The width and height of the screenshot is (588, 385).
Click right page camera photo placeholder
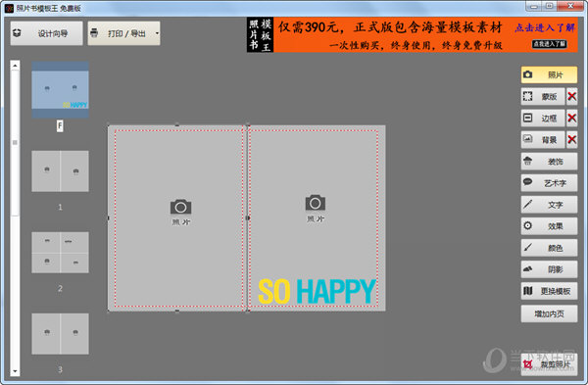(x=316, y=209)
